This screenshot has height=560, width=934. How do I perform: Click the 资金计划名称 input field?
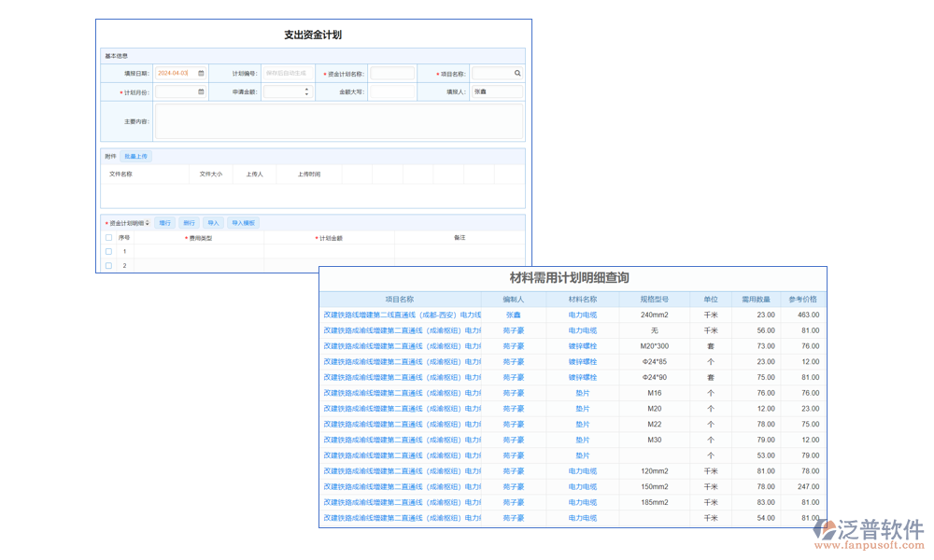392,73
